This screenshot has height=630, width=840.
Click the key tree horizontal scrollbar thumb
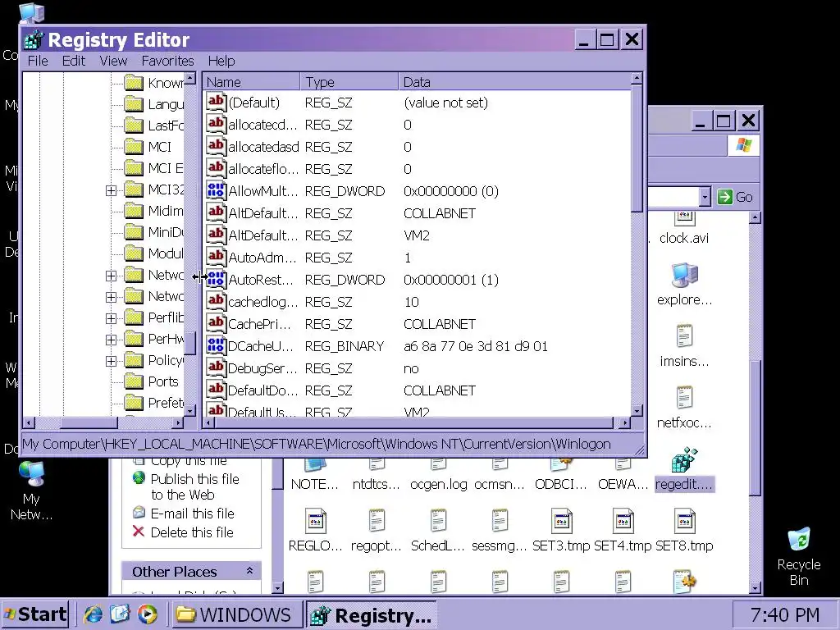(x=89, y=422)
